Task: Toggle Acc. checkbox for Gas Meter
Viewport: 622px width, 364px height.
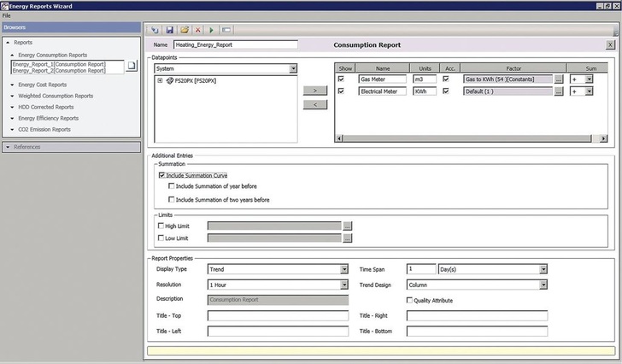Action: [x=446, y=79]
